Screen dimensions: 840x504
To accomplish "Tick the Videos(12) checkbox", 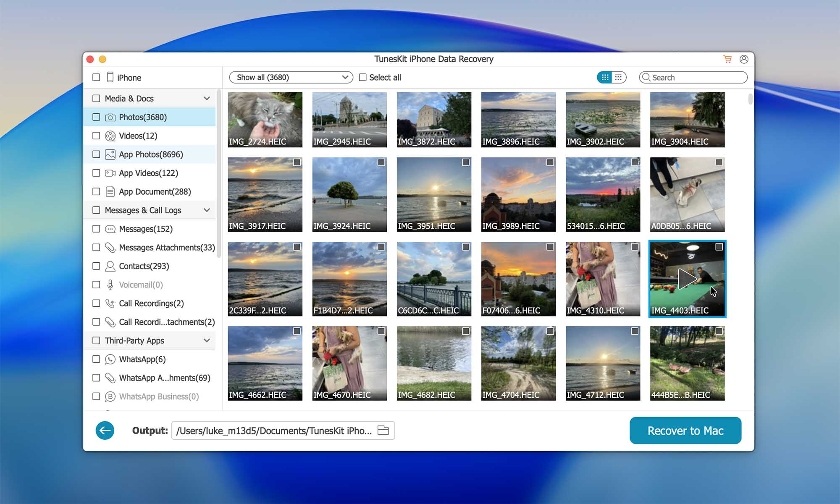I will pos(96,136).
